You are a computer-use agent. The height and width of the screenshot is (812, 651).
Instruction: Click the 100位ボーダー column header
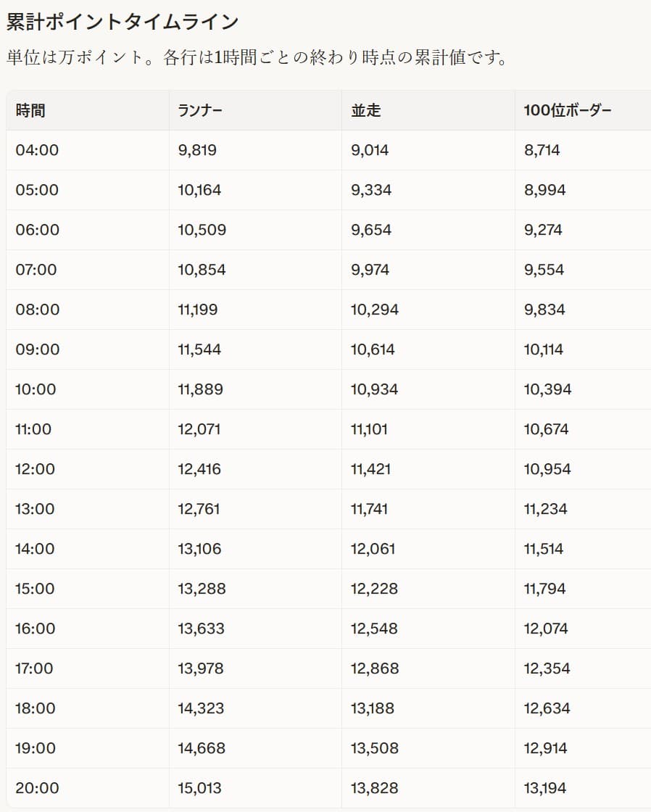(568, 111)
